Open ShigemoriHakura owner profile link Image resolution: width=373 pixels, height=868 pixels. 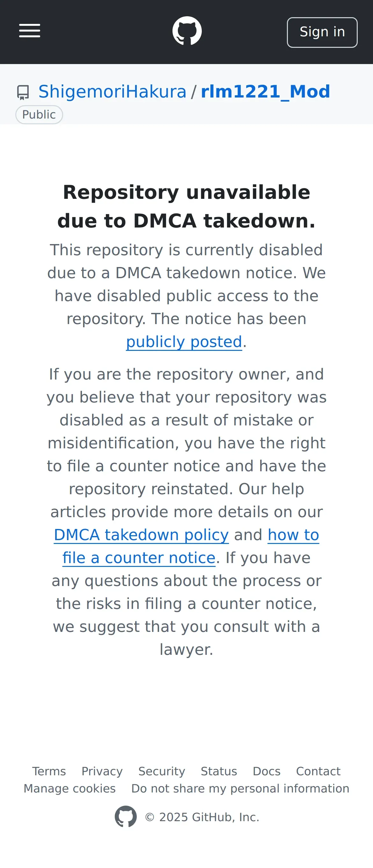112,92
